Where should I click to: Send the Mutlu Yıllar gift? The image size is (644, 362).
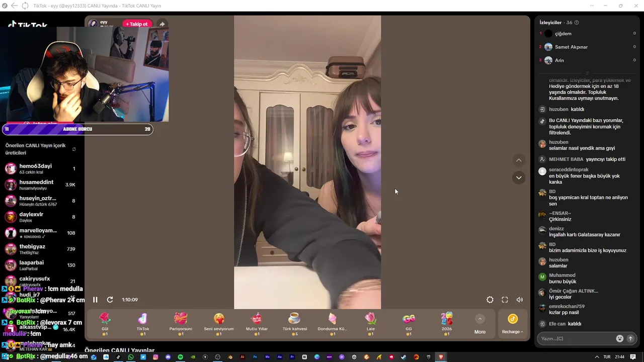[257, 324]
